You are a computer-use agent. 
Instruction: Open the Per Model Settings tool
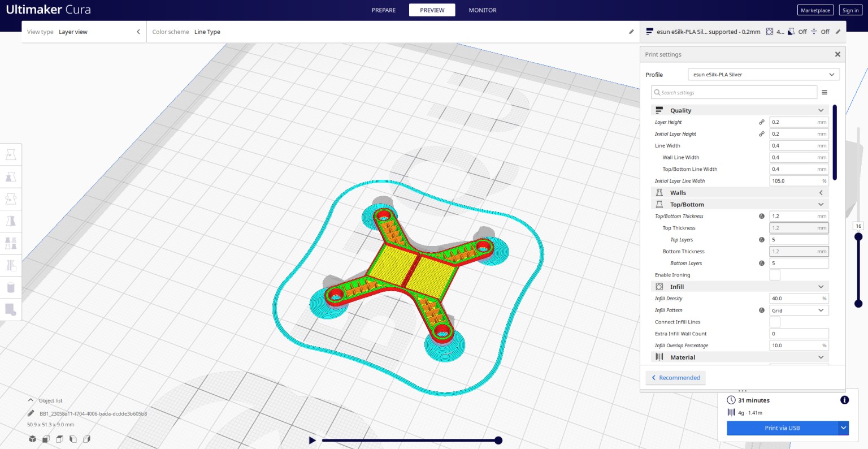(x=11, y=243)
